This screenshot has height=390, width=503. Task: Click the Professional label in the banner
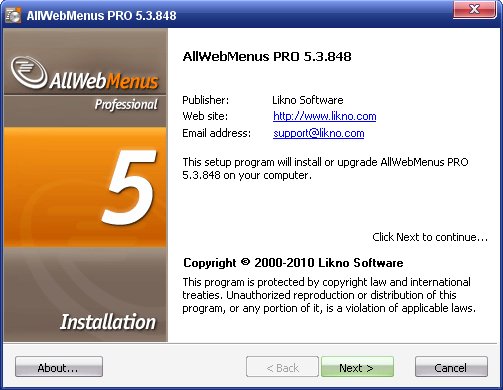[x=126, y=104]
